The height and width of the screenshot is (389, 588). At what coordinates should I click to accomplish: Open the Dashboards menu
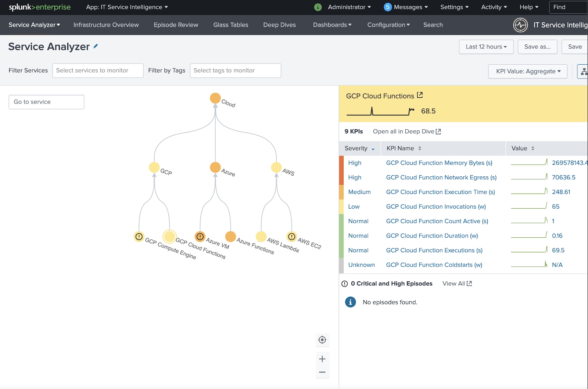click(x=332, y=25)
